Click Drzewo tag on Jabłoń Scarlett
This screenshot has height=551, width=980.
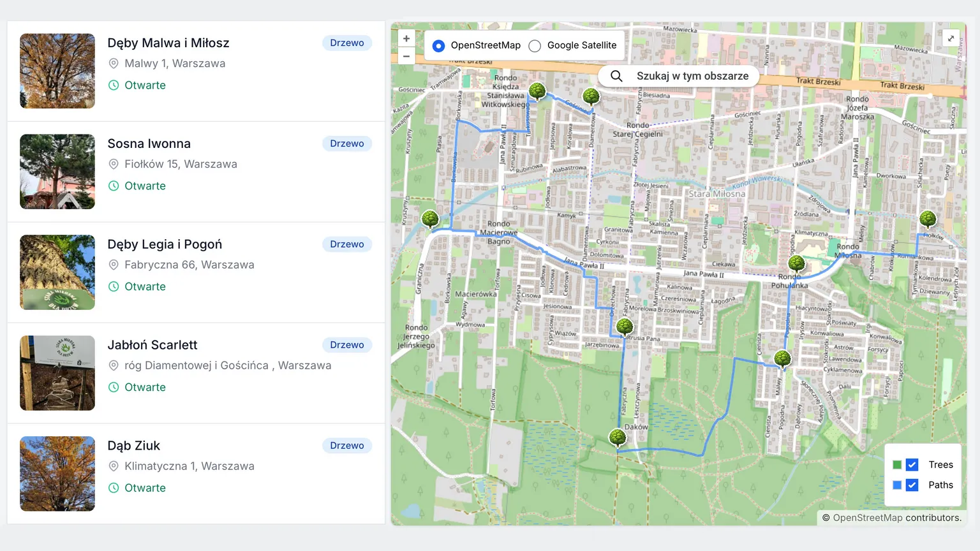click(346, 345)
